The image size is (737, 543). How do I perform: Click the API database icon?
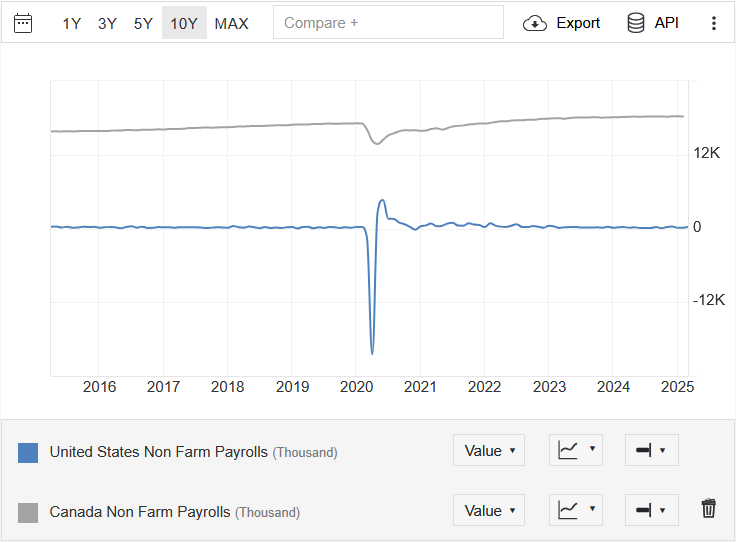(636, 23)
